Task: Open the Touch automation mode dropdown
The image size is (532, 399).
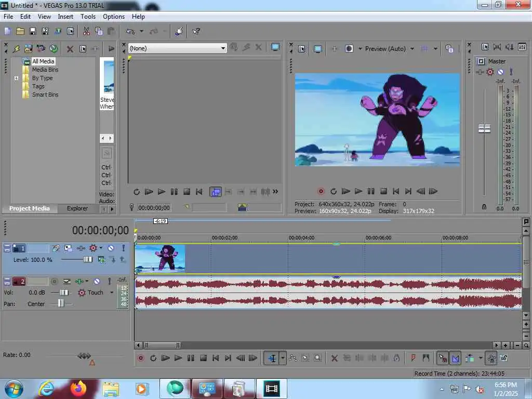Action: [x=111, y=292]
